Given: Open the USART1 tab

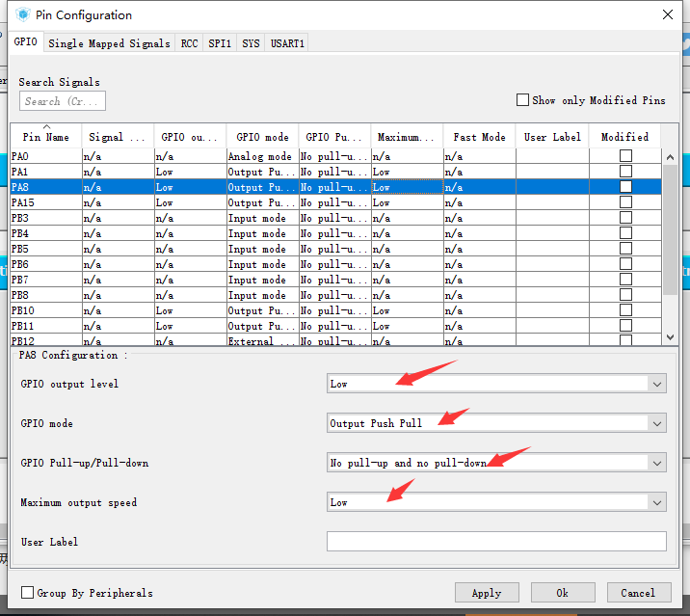Looking at the screenshot, I should (287, 43).
